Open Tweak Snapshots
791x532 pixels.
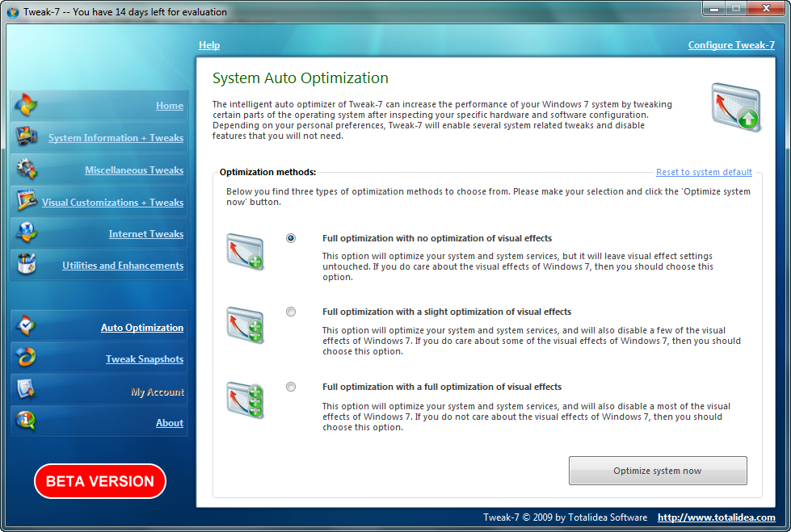coord(145,359)
